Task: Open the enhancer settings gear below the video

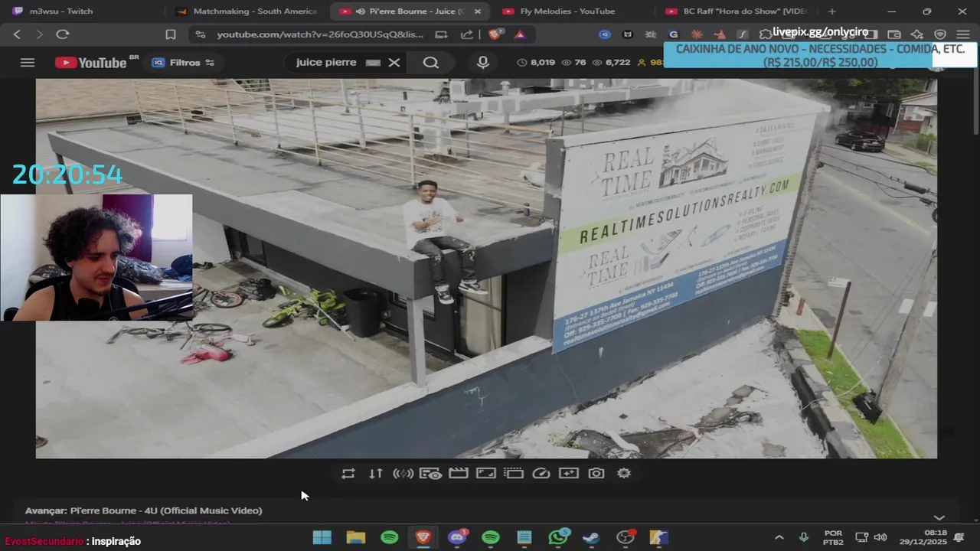Action: tap(624, 474)
